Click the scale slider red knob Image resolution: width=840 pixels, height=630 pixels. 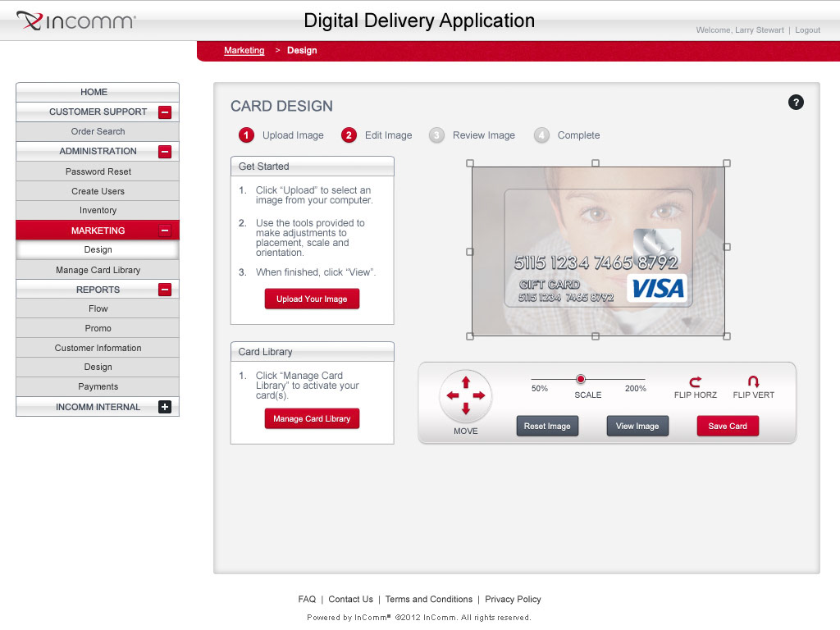coord(580,379)
